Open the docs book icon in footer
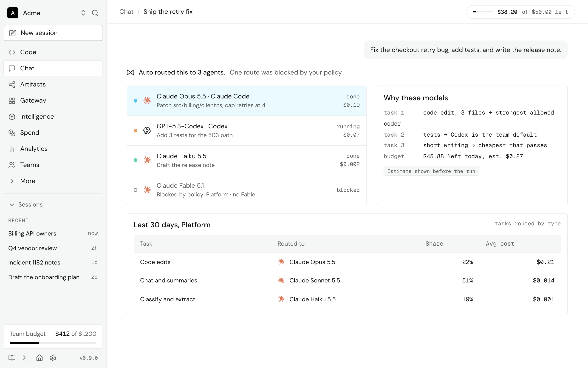The width and height of the screenshot is (588, 368). coord(12,358)
